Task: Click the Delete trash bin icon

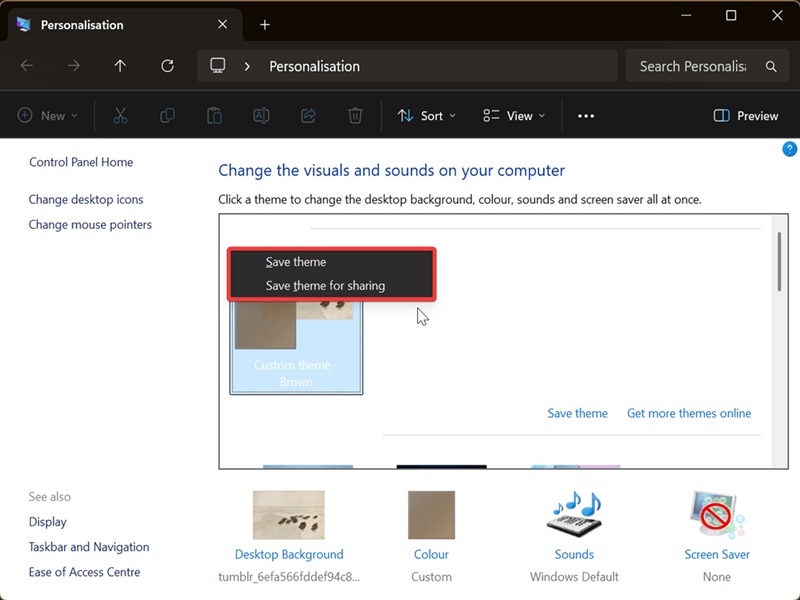Action: [355, 116]
